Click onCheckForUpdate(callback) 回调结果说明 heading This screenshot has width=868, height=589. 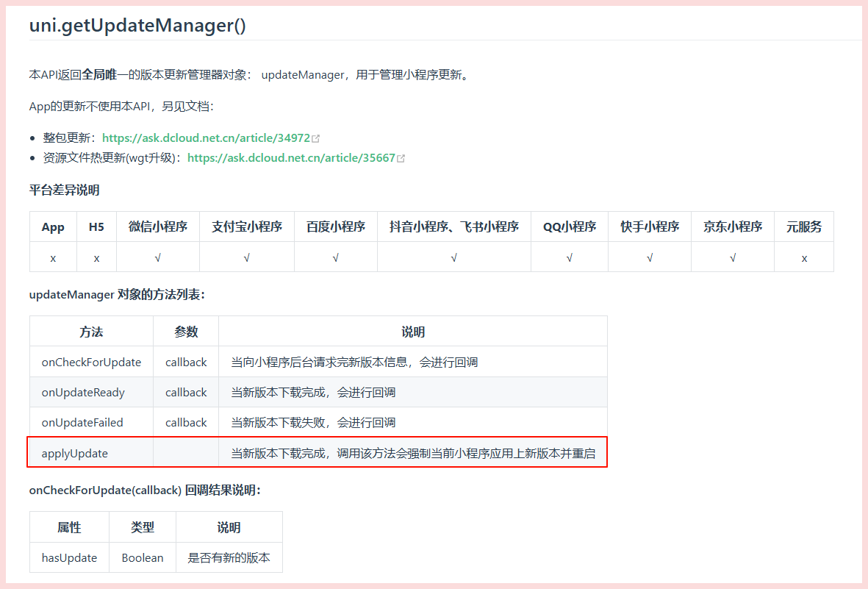145,490
